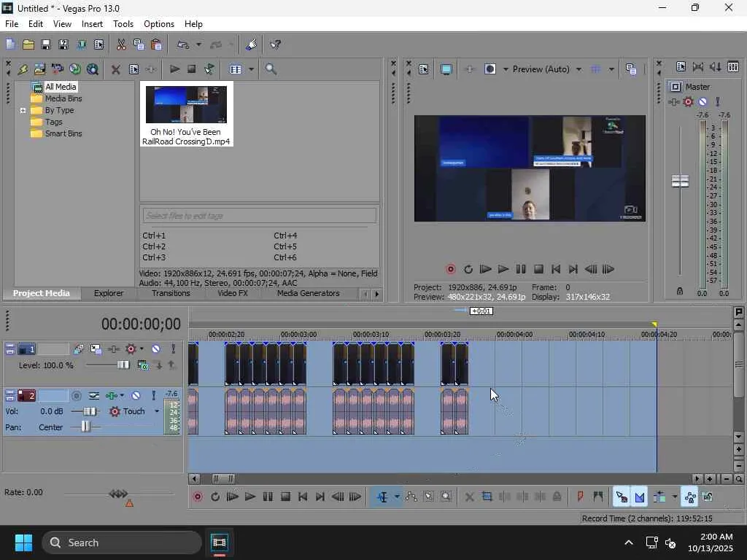Open Track FX on audio track 2

111,396
